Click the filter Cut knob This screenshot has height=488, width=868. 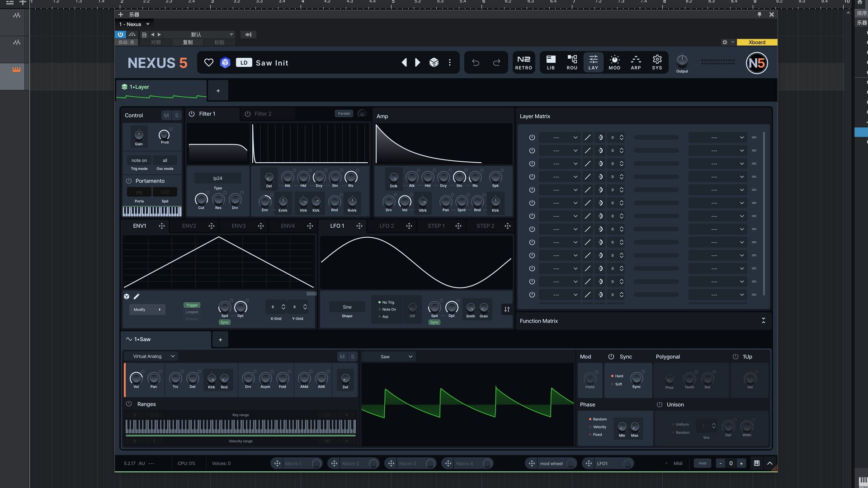pos(201,199)
